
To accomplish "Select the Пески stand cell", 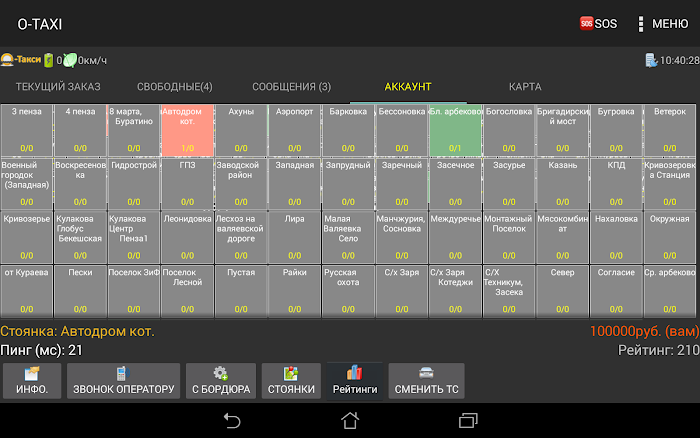I will (x=80, y=291).
